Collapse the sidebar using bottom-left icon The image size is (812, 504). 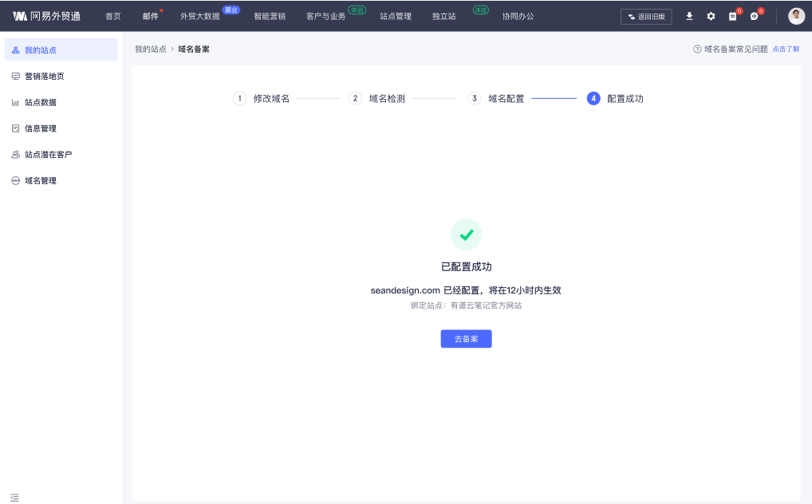pos(14,497)
